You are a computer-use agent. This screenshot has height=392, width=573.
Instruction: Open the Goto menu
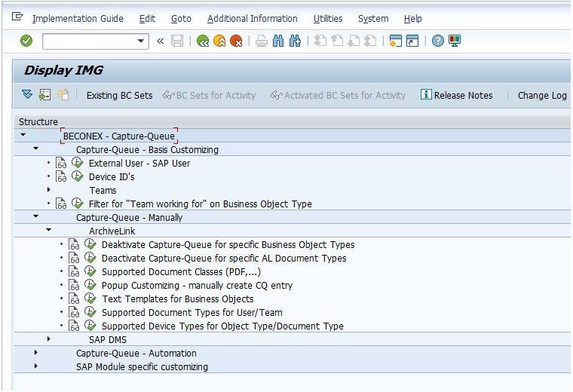[181, 18]
